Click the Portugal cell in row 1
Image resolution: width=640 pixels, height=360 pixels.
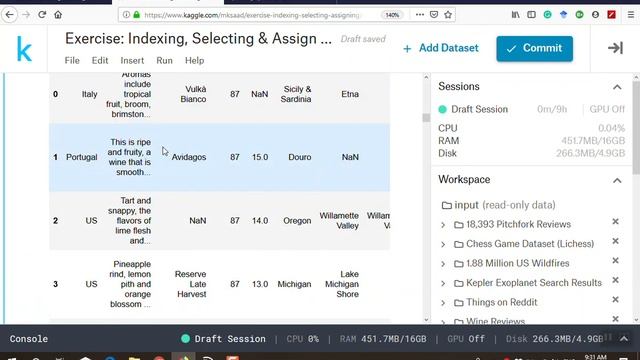point(81,157)
